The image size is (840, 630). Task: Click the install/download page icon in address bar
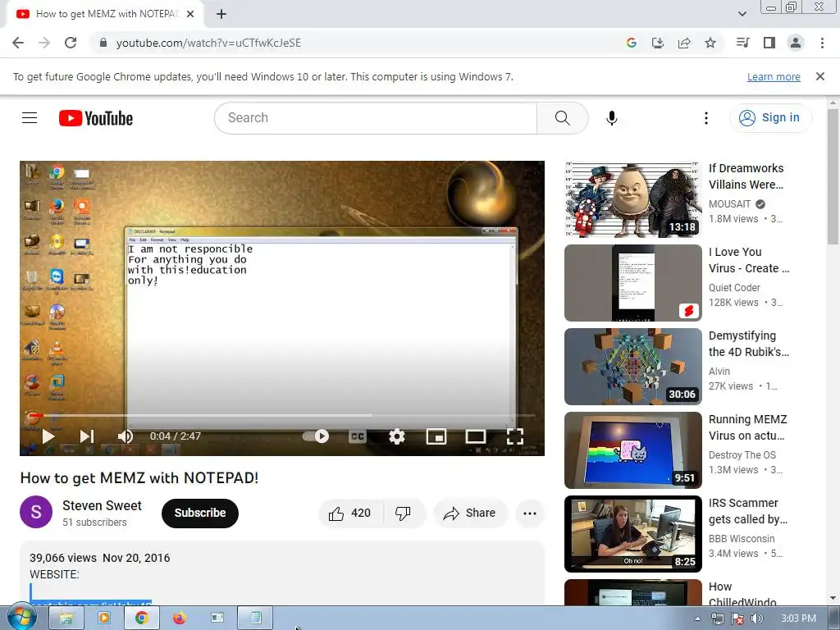658,43
